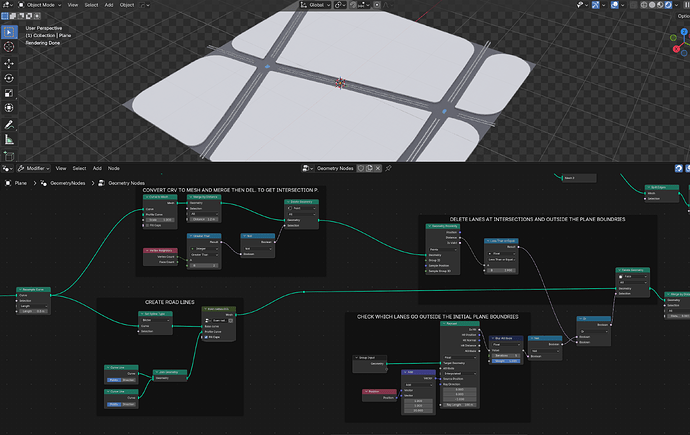Click the last Geometry Nodes breadcrumb

click(x=121, y=183)
